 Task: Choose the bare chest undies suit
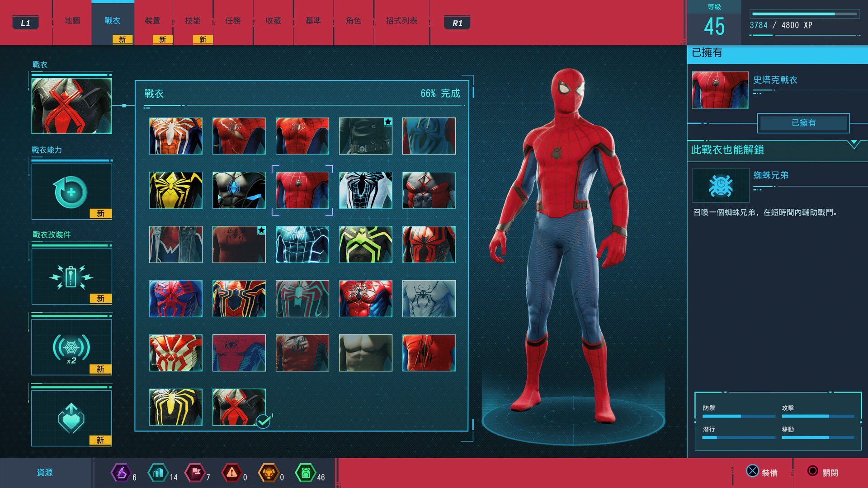[366, 353]
